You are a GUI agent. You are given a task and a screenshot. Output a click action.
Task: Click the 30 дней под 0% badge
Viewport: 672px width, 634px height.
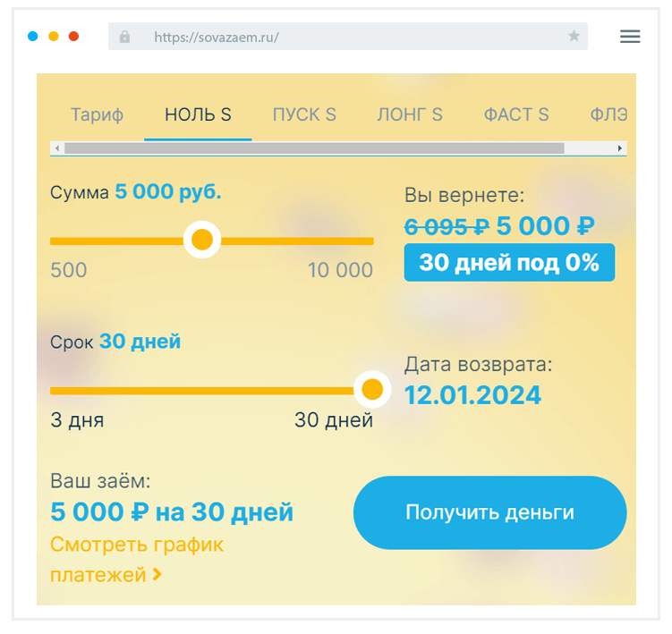tap(509, 263)
